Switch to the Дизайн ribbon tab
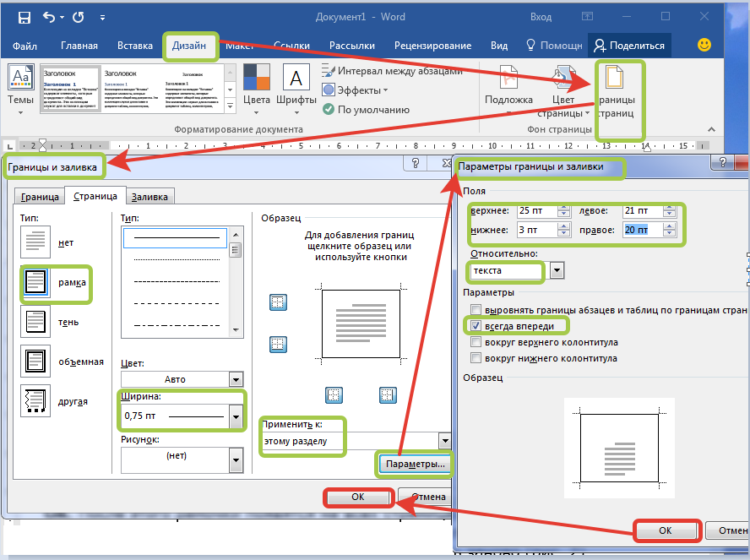 pyautogui.click(x=189, y=46)
